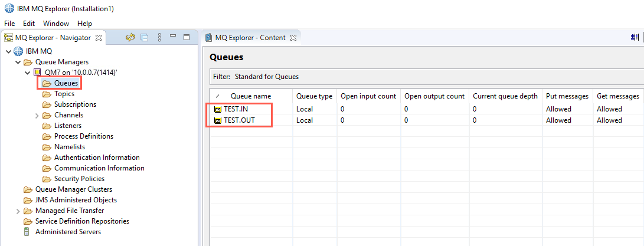This screenshot has width=644, height=246.
Task: Select the MQ Explorer - Navigator tab
Action: [x=53, y=38]
